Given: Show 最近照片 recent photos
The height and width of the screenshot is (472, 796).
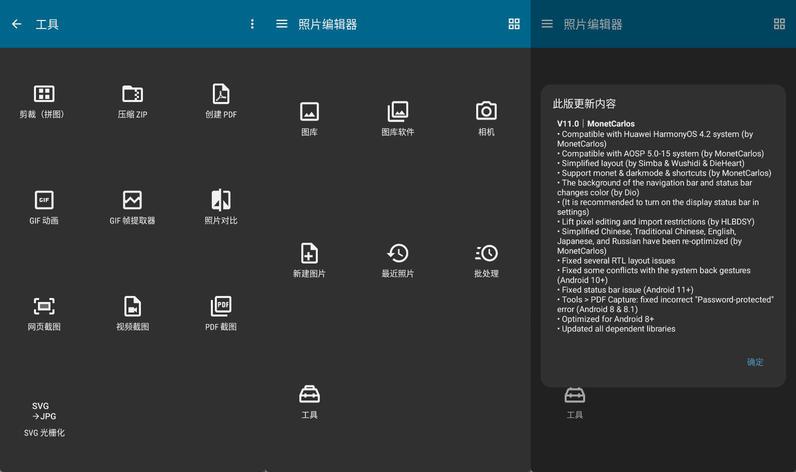Looking at the screenshot, I should [x=397, y=260].
